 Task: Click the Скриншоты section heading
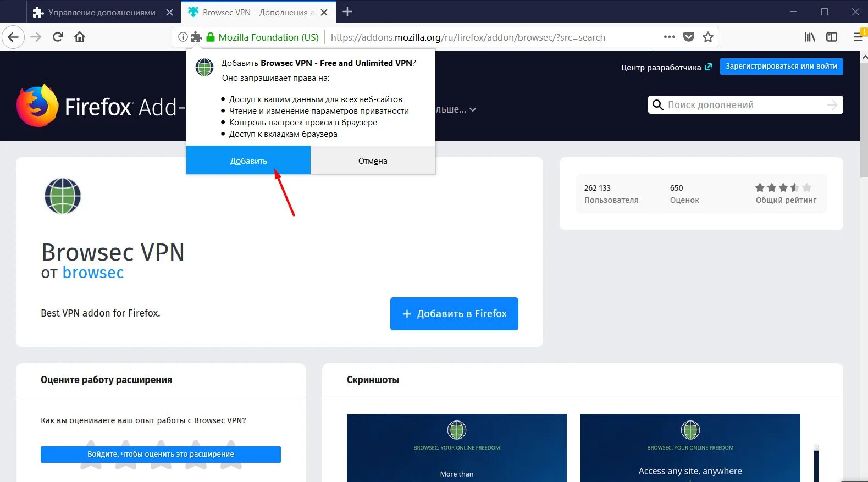point(373,380)
